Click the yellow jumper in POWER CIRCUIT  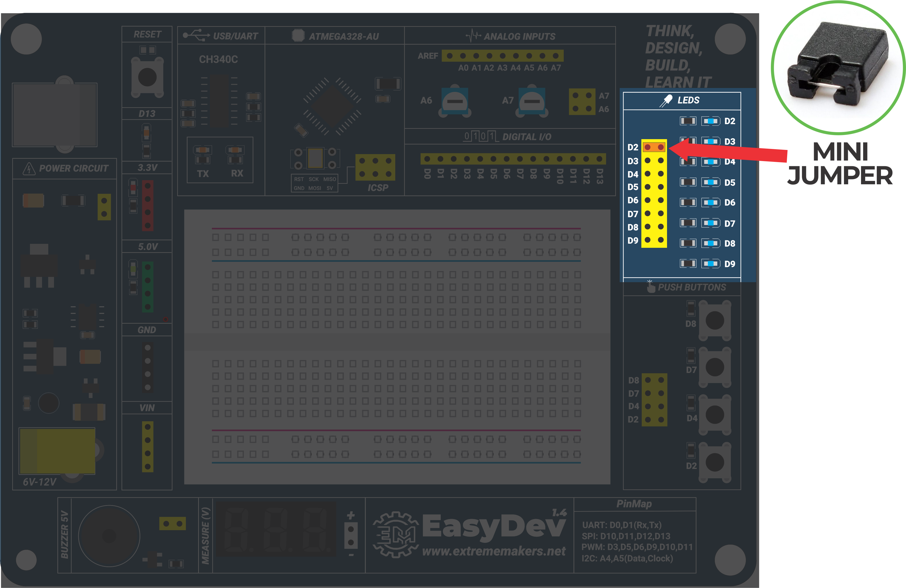coord(104,207)
